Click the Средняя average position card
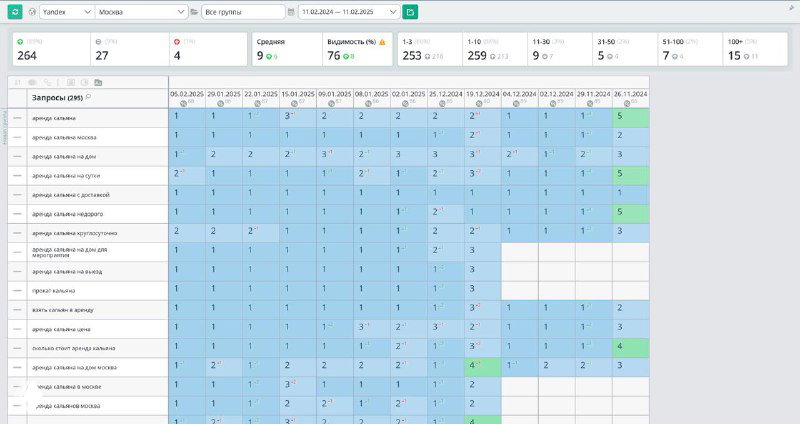The height and width of the screenshot is (424, 800). point(287,49)
